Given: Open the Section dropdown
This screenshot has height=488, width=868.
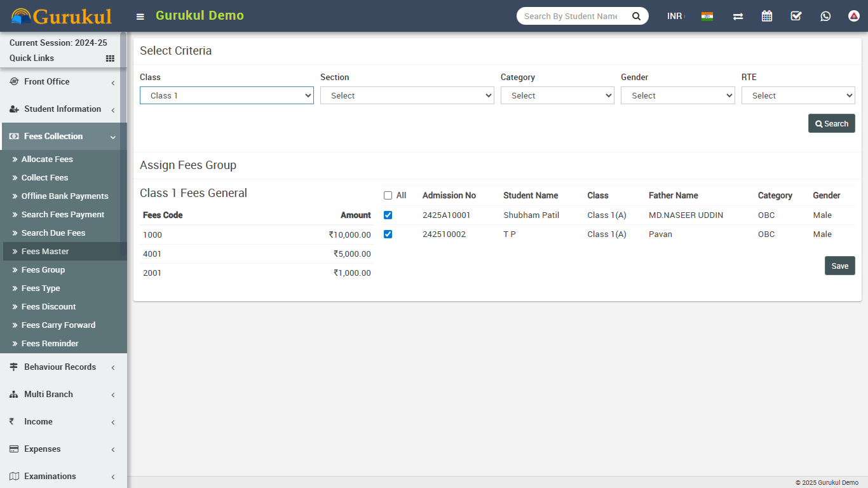Looking at the screenshot, I should [x=407, y=95].
